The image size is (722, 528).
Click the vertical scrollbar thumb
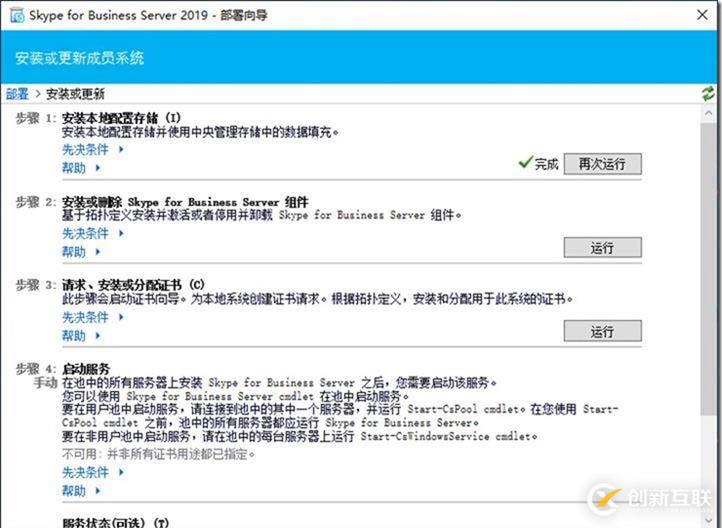(x=708, y=269)
